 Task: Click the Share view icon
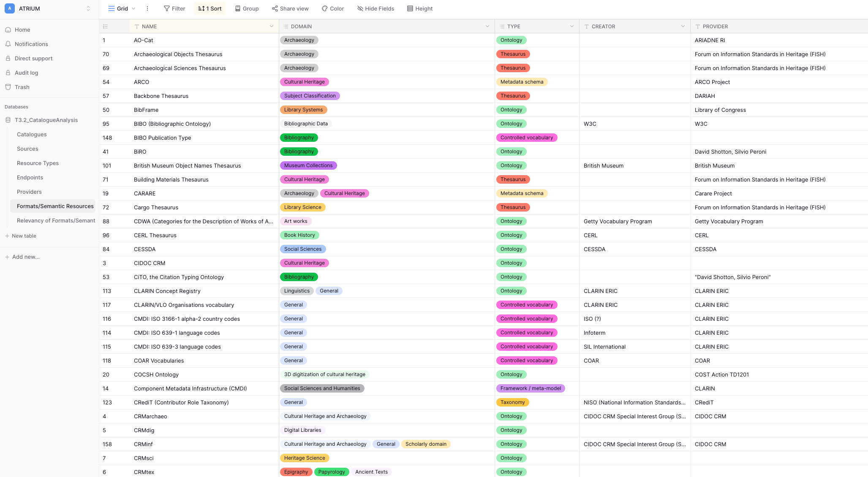click(x=275, y=8)
